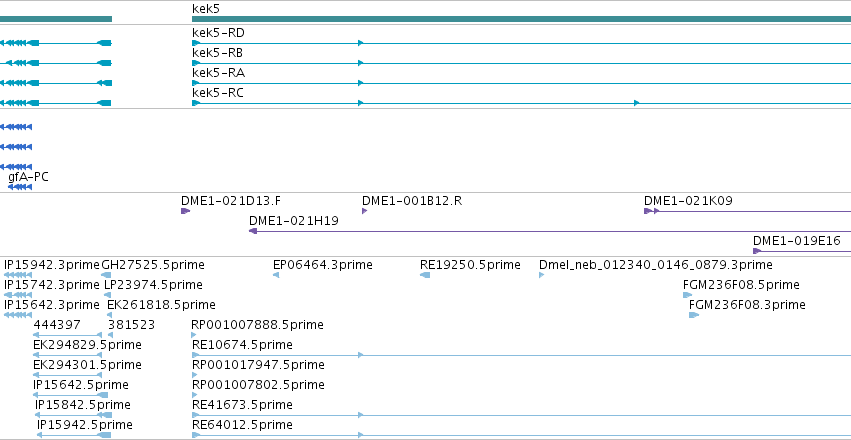Select the Dmel_neb_012340_0146_0879.3prime label

point(656,265)
